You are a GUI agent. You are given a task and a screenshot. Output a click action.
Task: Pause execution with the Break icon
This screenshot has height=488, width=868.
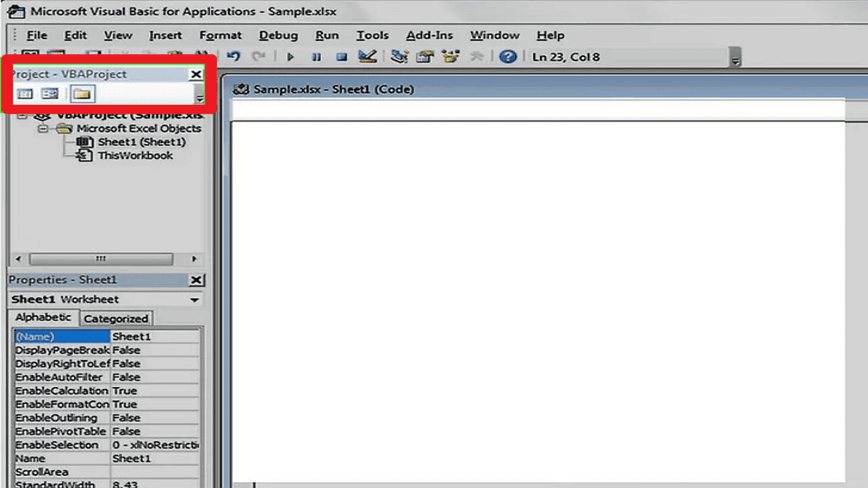(x=316, y=57)
